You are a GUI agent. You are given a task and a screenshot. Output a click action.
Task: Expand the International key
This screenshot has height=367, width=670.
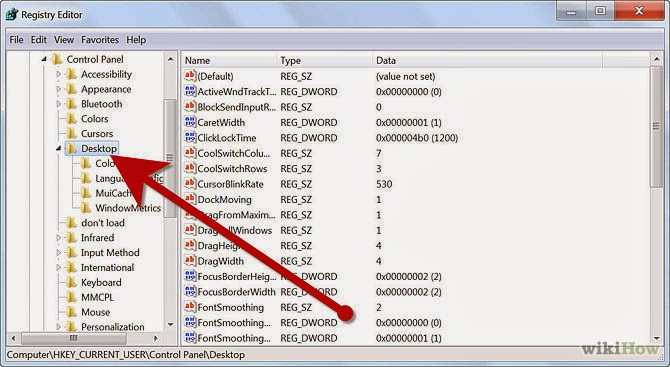[x=59, y=267]
